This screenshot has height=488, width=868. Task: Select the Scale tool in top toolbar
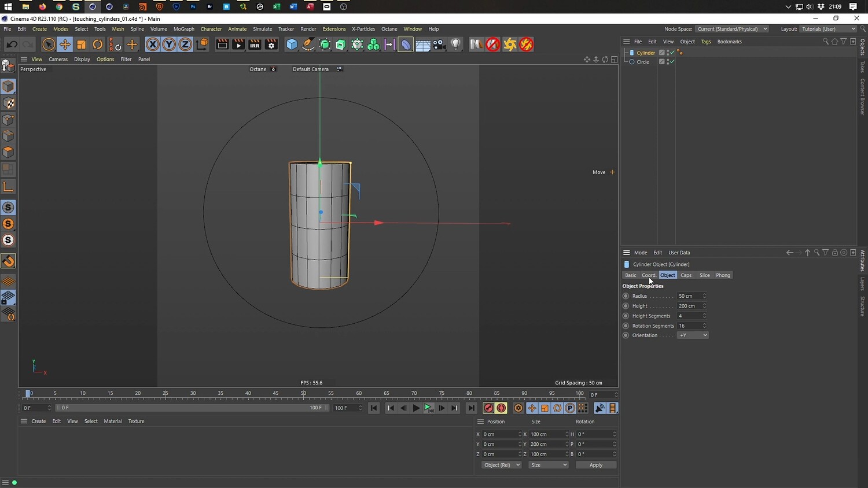coord(82,45)
